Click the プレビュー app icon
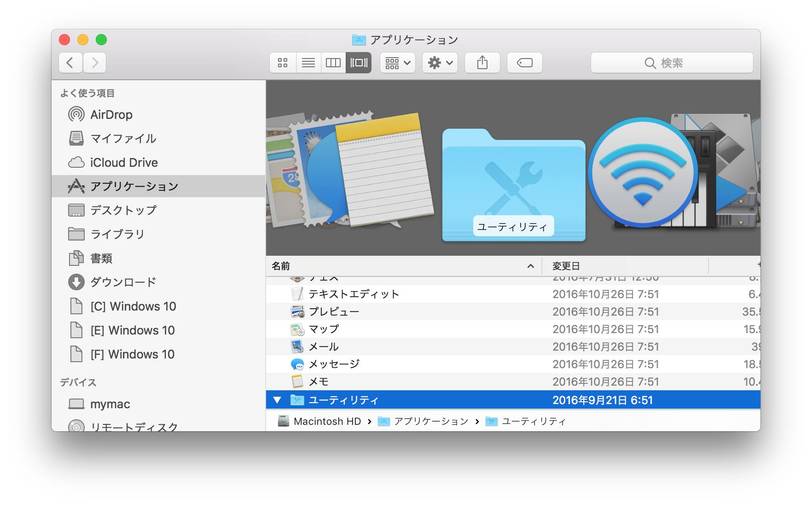The image size is (812, 505). (x=297, y=311)
